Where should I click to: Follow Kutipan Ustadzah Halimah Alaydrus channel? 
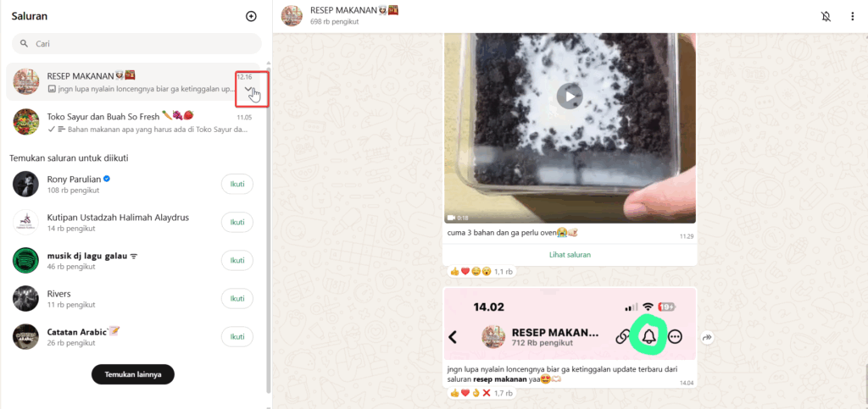coord(237,222)
